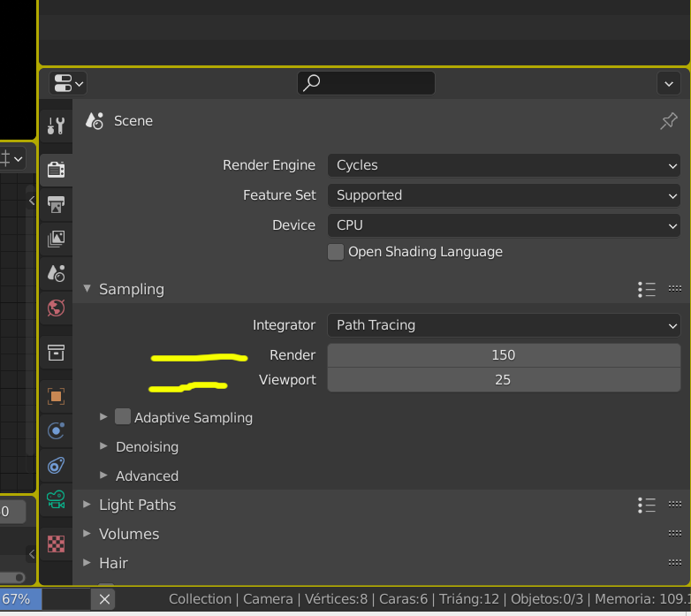The image size is (691, 616).
Task: Collapse the Sampling panel
Action: pos(87,289)
